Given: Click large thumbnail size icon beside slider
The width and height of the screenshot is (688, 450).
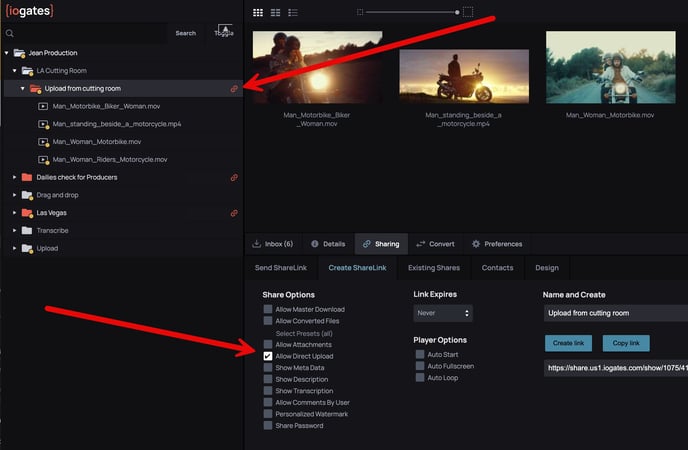Looking at the screenshot, I should (468, 12).
